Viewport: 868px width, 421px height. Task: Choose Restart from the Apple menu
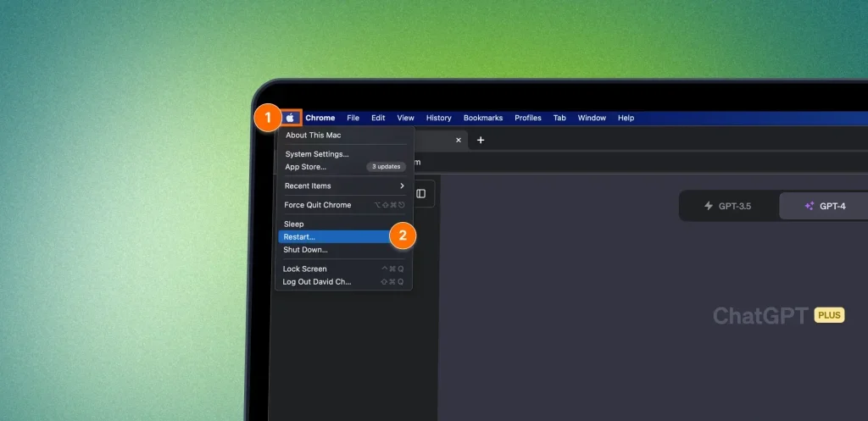tap(299, 237)
